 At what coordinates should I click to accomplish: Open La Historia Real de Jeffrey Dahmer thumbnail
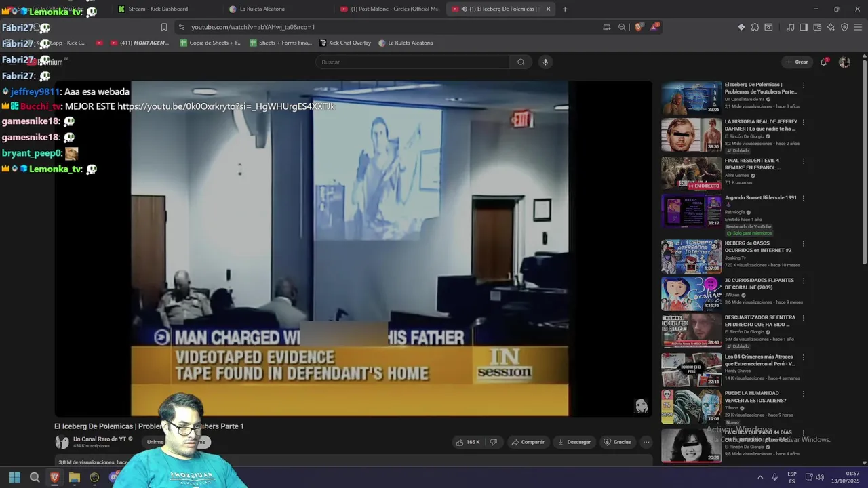(692, 135)
